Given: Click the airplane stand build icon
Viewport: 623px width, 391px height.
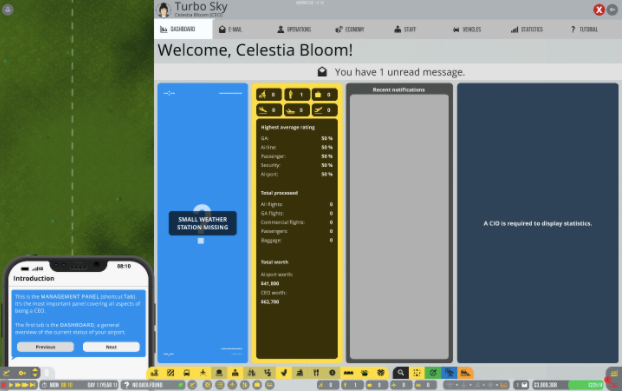Looking at the screenshot, I should [x=203, y=373].
